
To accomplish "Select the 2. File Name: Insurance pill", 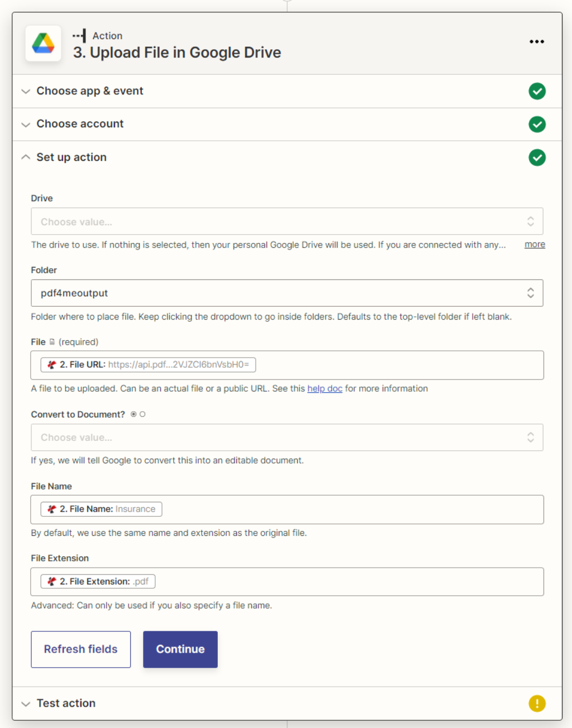I will click(102, 509).
